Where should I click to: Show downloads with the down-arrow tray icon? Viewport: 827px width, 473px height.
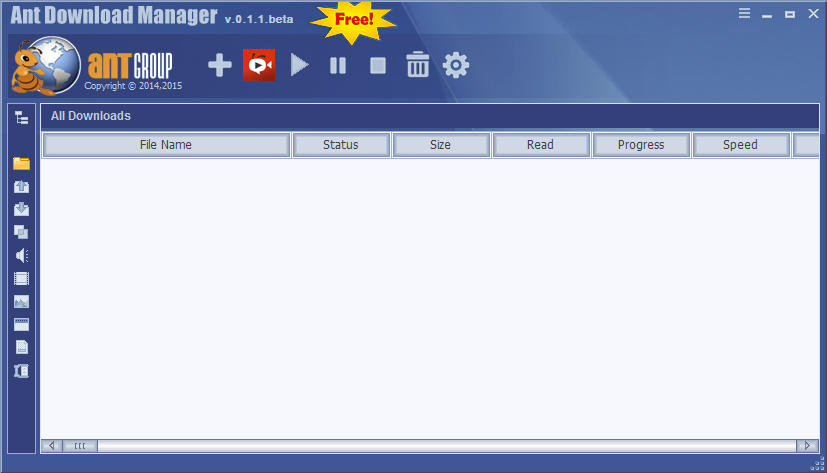(x=22, y=209)
